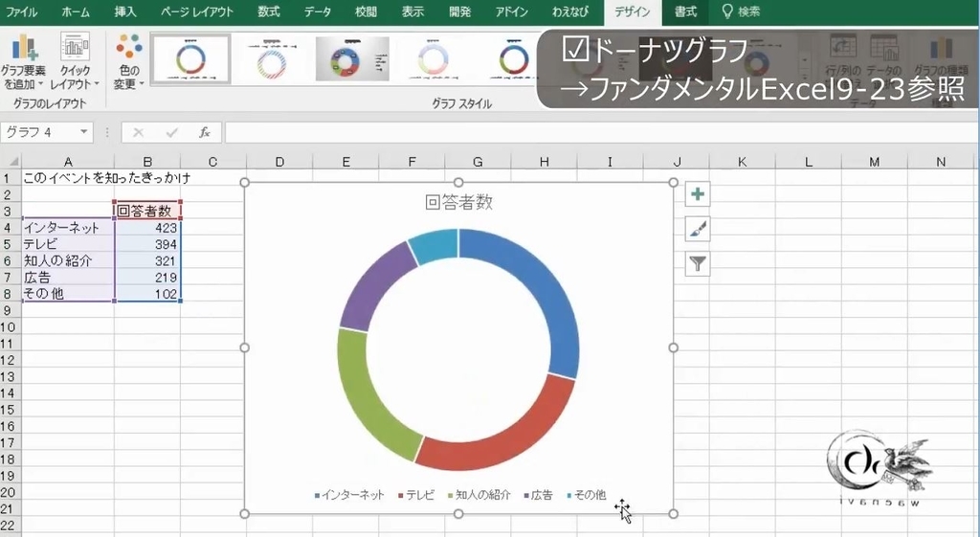Open the Name Box dropdown arrow
This screenshot has height=537, width=980.
click(x=84, y=132)
